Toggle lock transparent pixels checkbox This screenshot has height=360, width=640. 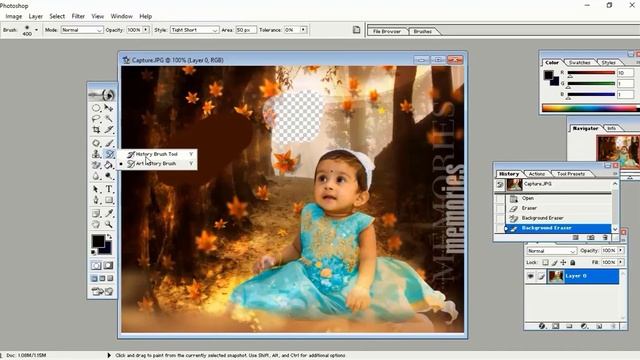(x=545, y=262)
